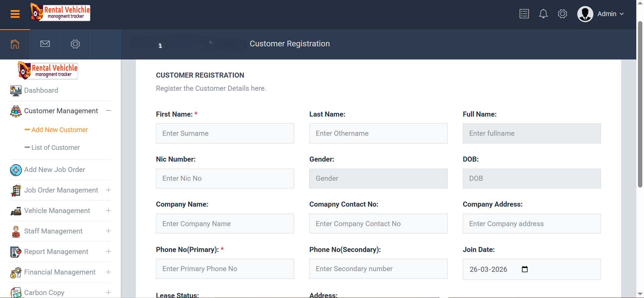Image resolution: width=644 pixels, height=298 pixels.
Task: Expand the Vehicle Management menu
Action: click(x=108, y=210)
